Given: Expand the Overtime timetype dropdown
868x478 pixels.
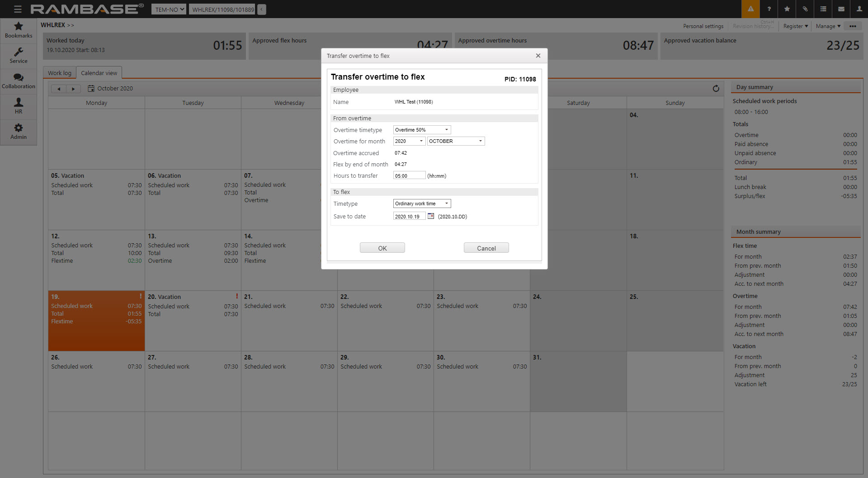Looking at the screenshot, I should point(422,130).
